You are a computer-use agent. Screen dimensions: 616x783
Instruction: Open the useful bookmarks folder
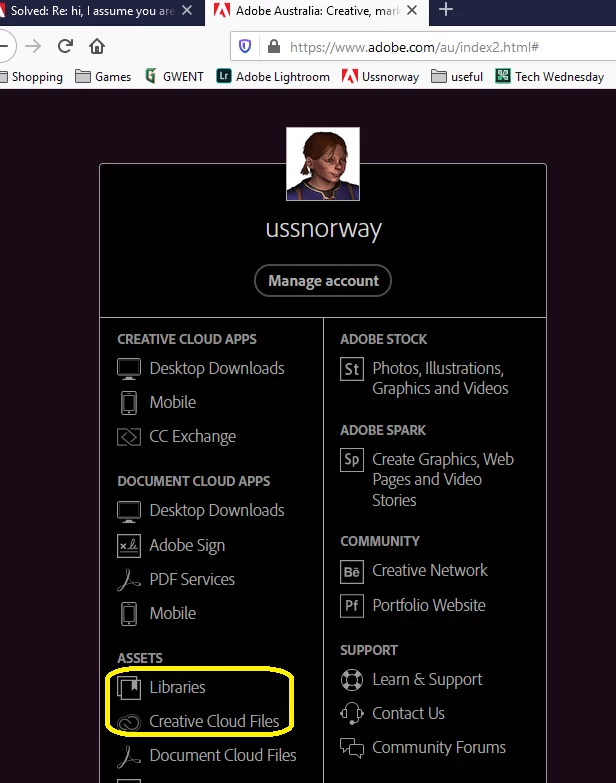[457, 76]
